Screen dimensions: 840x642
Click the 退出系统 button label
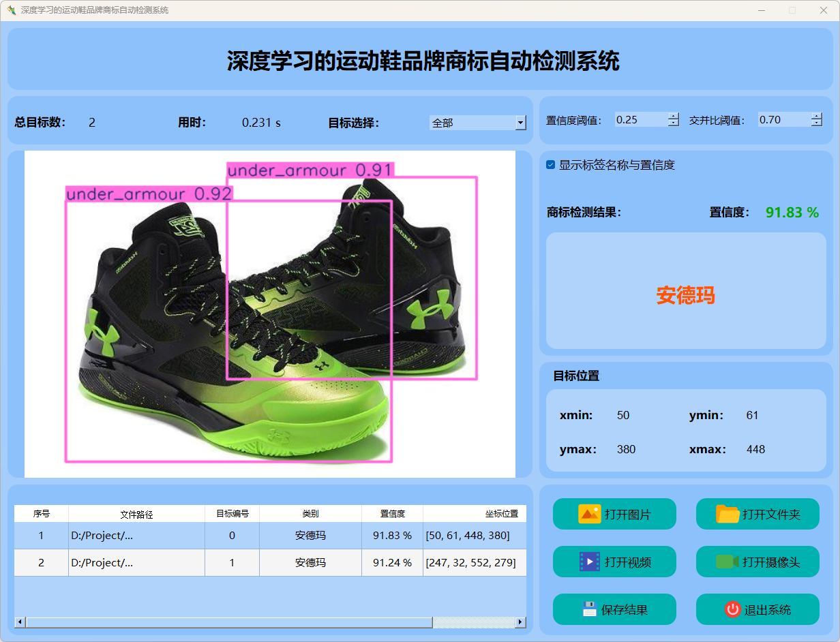768,610
